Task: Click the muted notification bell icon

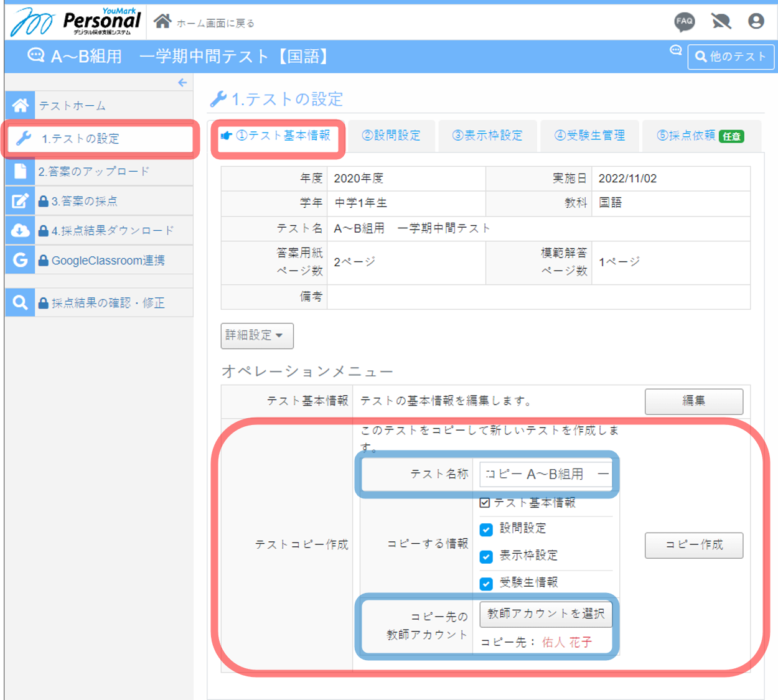Action: coord(720,21)
